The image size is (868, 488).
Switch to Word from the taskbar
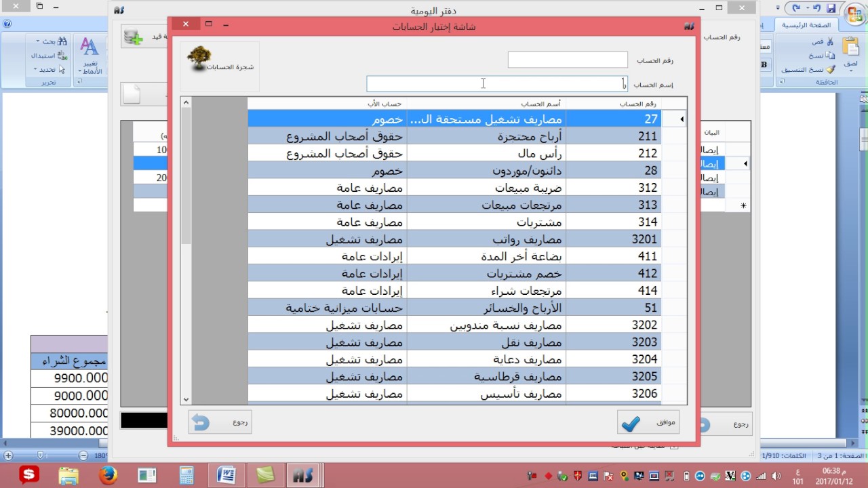pyautogui.click(x=226, y=475)
